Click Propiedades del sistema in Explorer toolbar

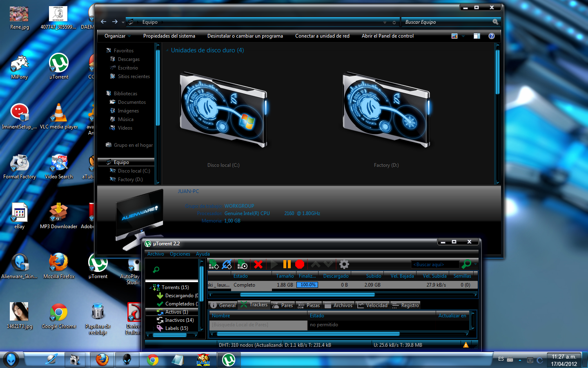pos(169,36)
